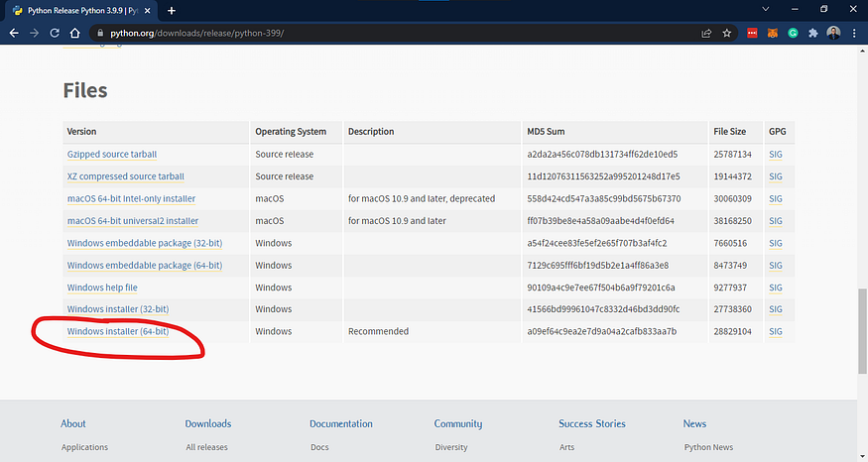Open the Arts footer link

coord(566,447)
